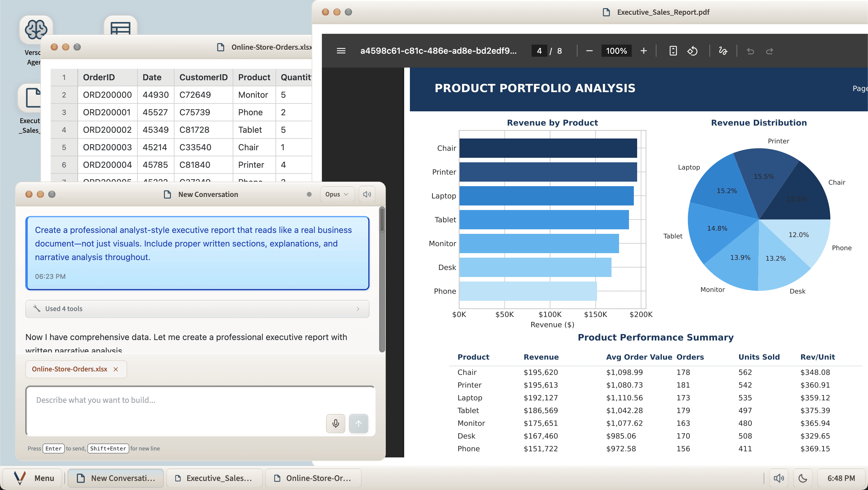Screen dimensions: 868x490
Task: Rotate the PDF page
Action: pyautogui.click(x=693, y=51)
